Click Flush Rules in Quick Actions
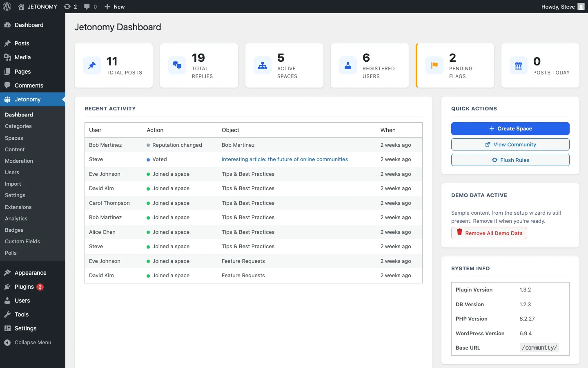 click(x=510, y=160)
